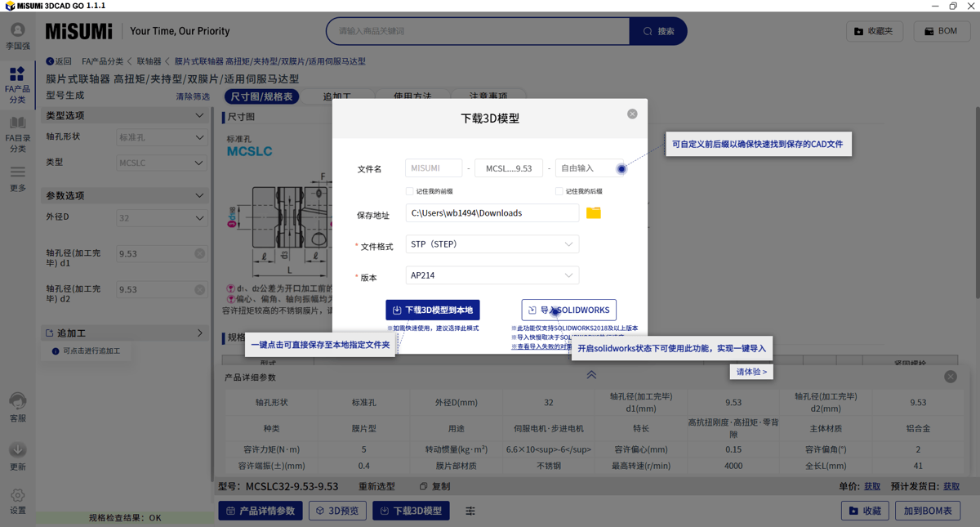The image size is (980, 527).
Task: Open the 收藏夹 favorites folder in the header
Action: tap(874, 31)
